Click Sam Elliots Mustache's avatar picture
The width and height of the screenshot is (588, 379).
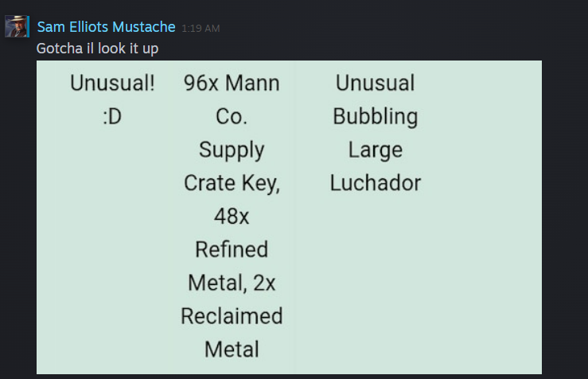tap(16, 26)
